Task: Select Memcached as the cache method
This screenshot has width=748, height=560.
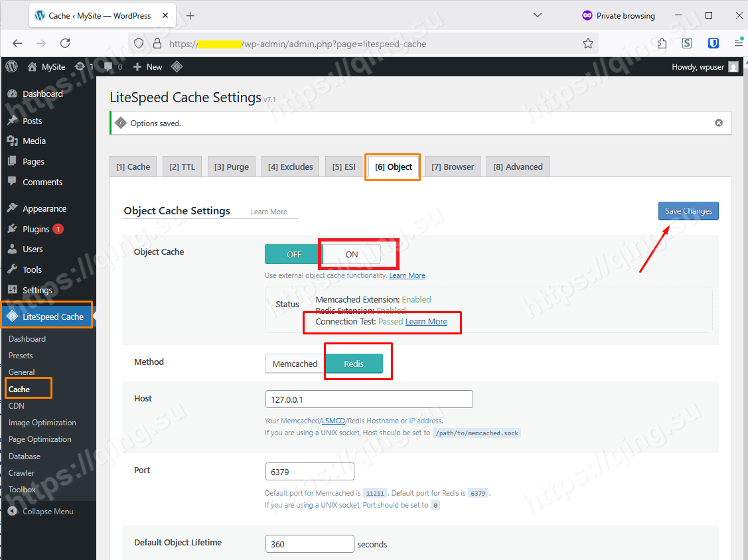Action: tap(295, 364)
